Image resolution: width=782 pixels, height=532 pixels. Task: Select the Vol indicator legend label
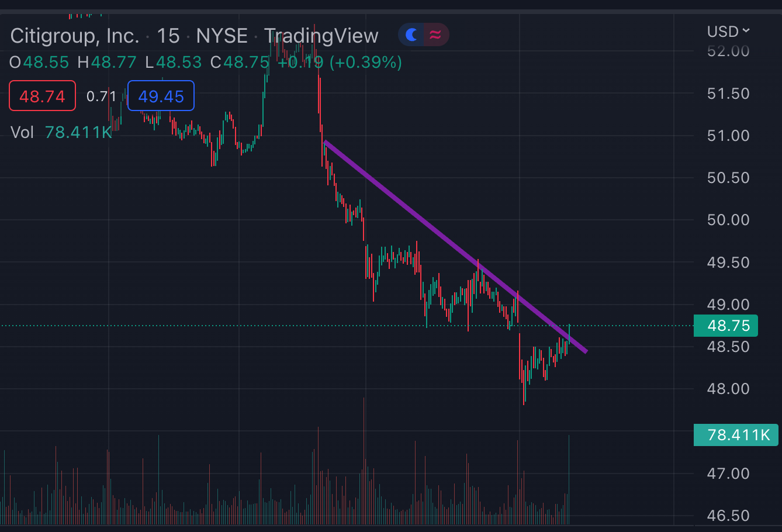coord(22,133)
